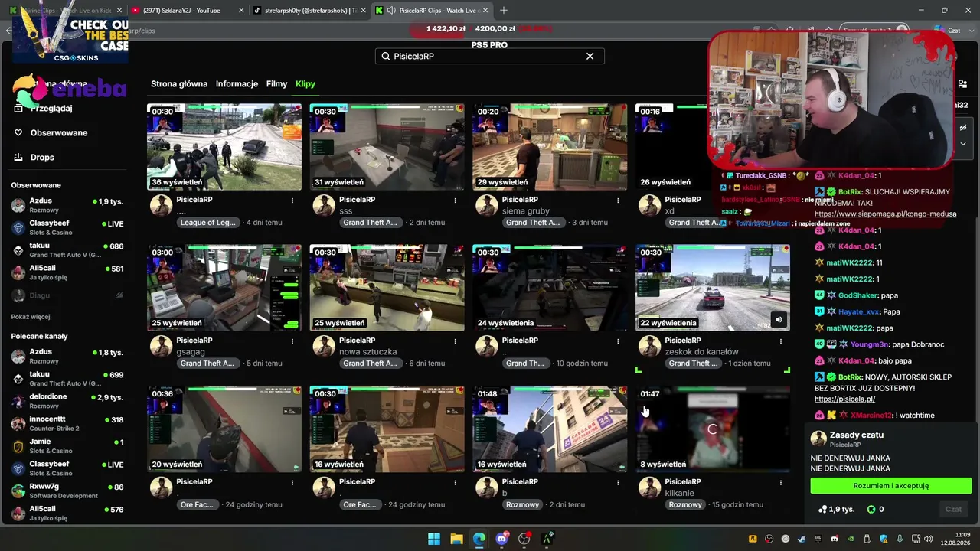The width and height of the screenshot is (980, 551).
Task: Click in the PisicelaRP search field
Action: click(x=490, y=56)
